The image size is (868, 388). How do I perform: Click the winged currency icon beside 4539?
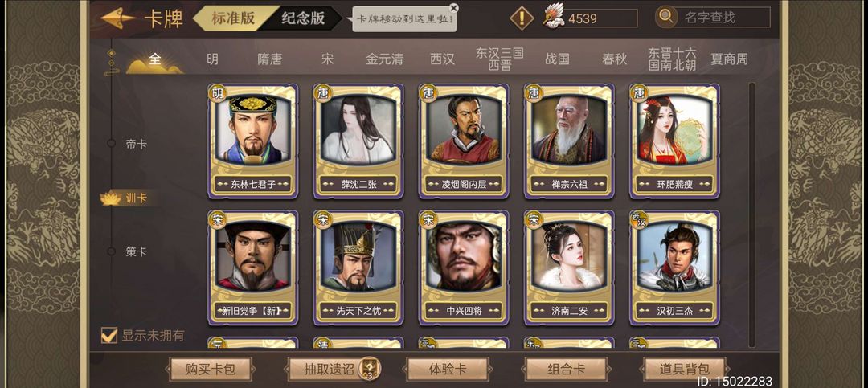552,17
